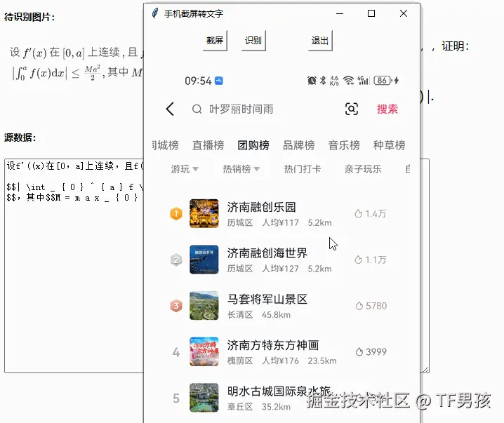The width and height of the screenshot is (504, 423).
Task: Click the 济南融创海世界 title text
Action: coord(267,253)
